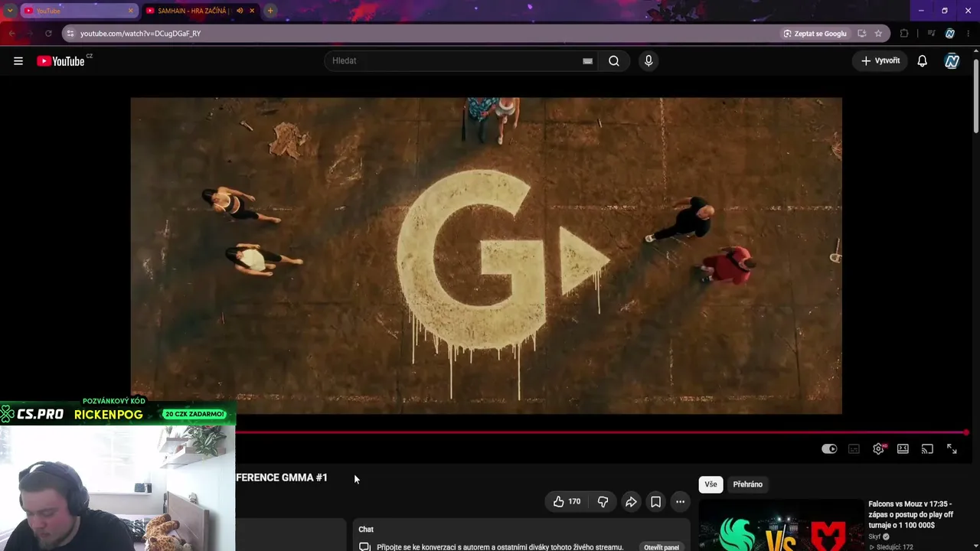Select the Vše filter chip
The height and width of the screenshot is (551, 980).
(710, 484)
